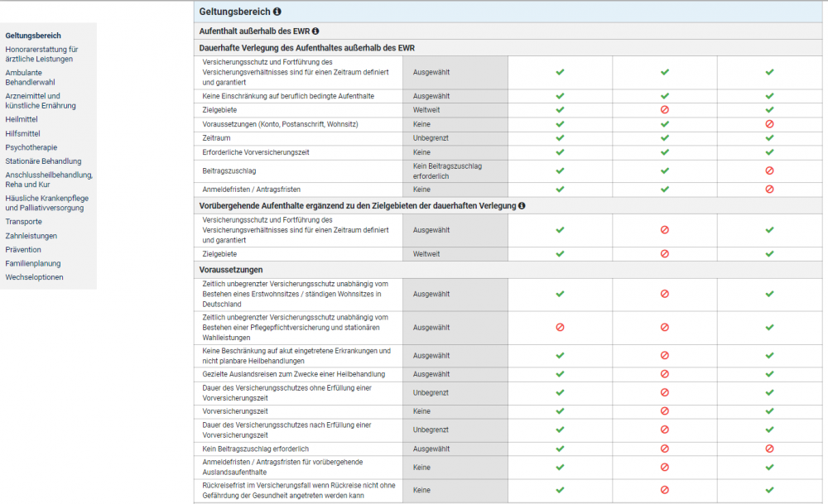Click red prohibited icon in the 'Vorversicherungszeit' row

(664, 411)
